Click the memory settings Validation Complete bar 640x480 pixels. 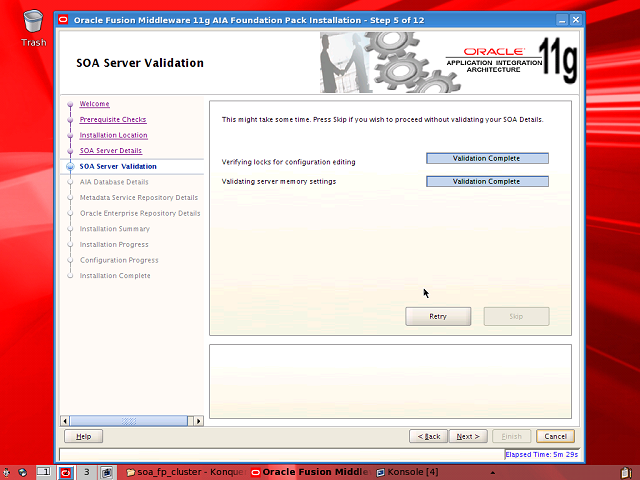click(487, 181)
